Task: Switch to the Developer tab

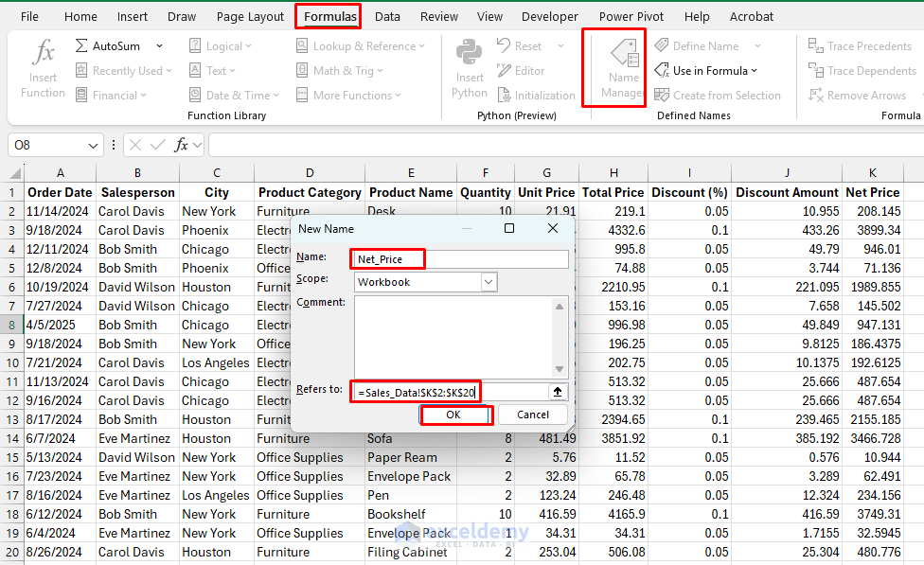Action: point(550,16)
